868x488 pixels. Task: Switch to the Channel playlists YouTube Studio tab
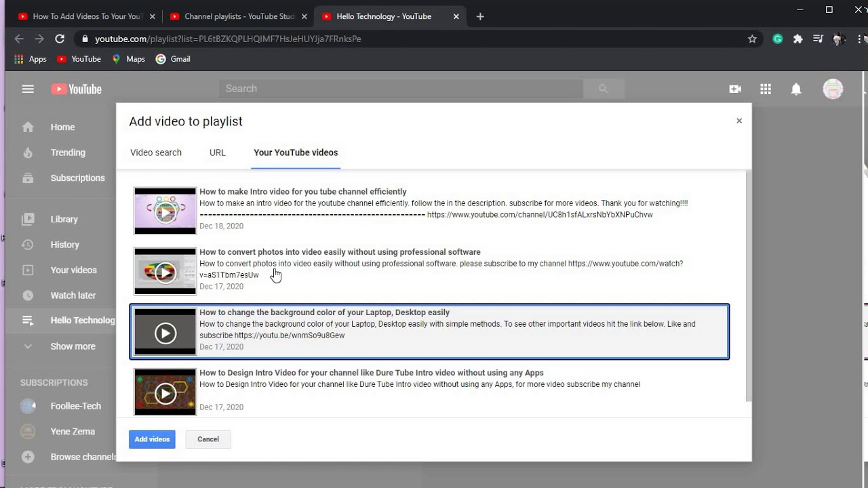(x=238, y=16)
